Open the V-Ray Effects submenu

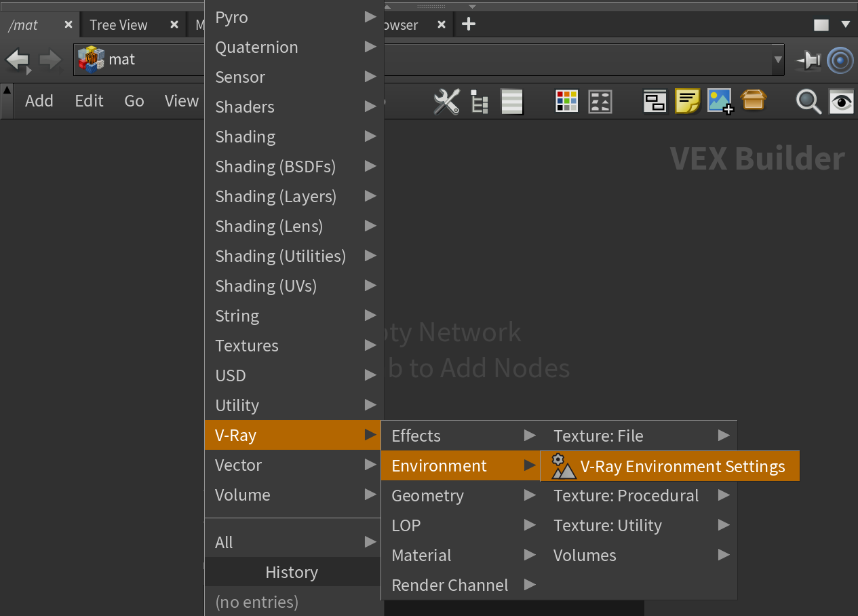(x=461, y=436)
